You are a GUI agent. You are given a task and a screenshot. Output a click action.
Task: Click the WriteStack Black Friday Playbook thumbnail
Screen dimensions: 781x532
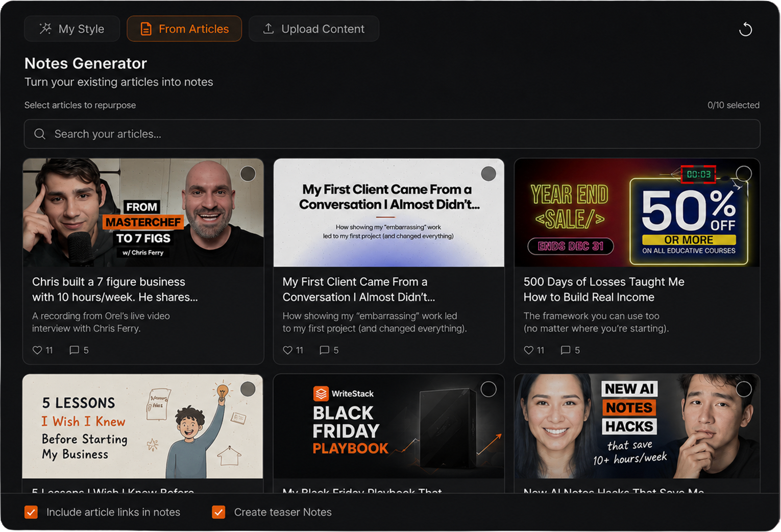389,426
